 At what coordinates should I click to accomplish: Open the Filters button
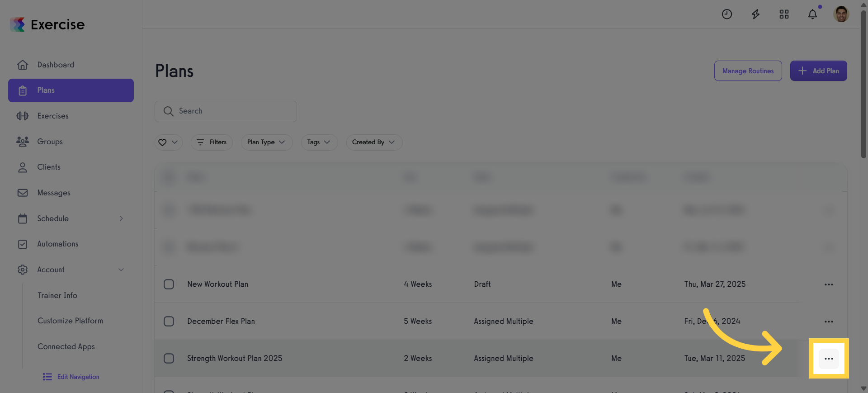(x=212, y=142)
